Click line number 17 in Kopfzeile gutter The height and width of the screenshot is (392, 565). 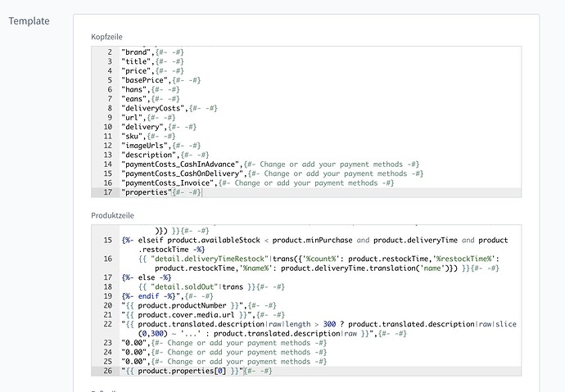(108, 192)
